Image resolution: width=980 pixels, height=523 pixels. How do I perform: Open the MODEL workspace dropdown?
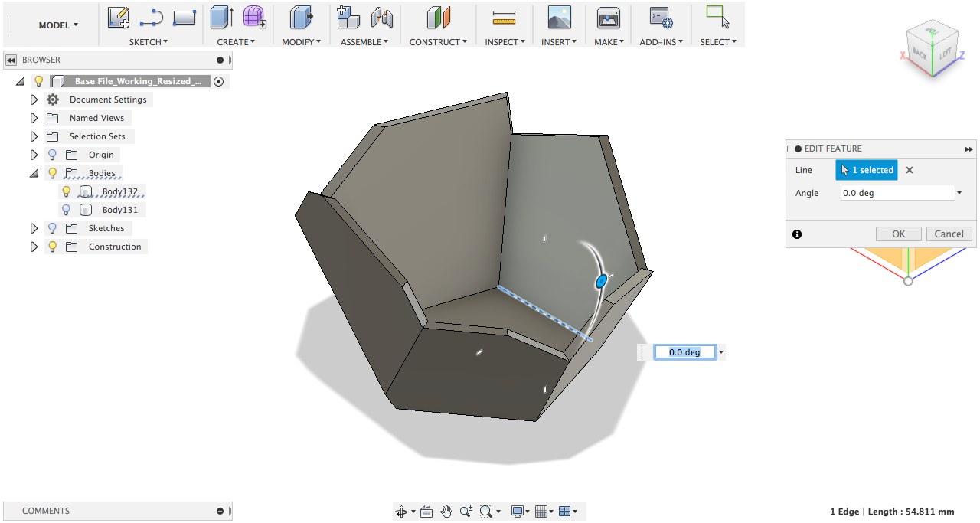point(58,25)
